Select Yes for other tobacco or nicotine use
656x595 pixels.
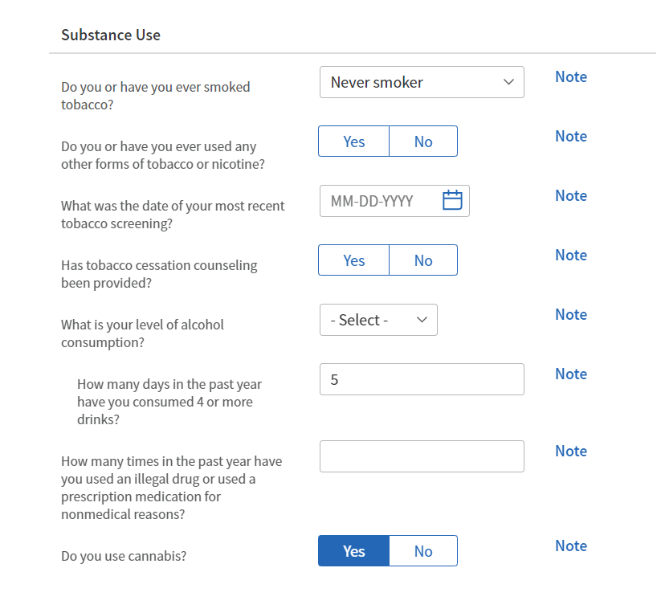354,142
